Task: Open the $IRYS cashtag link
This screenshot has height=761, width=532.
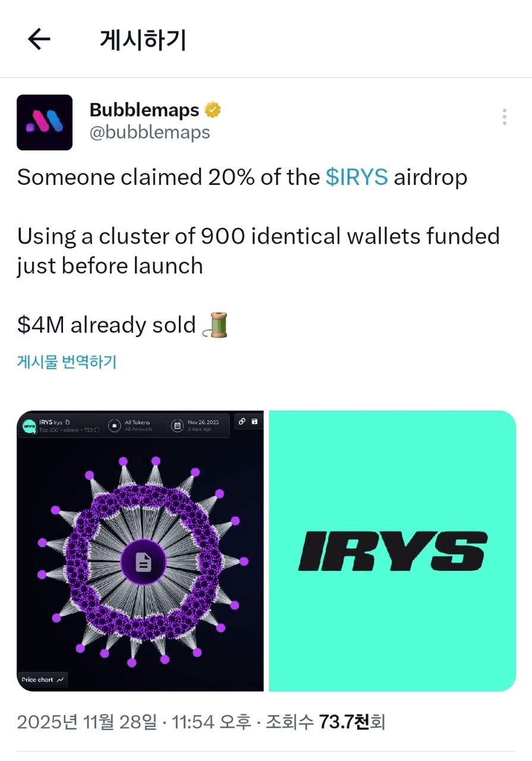Action: click(357, 177)
